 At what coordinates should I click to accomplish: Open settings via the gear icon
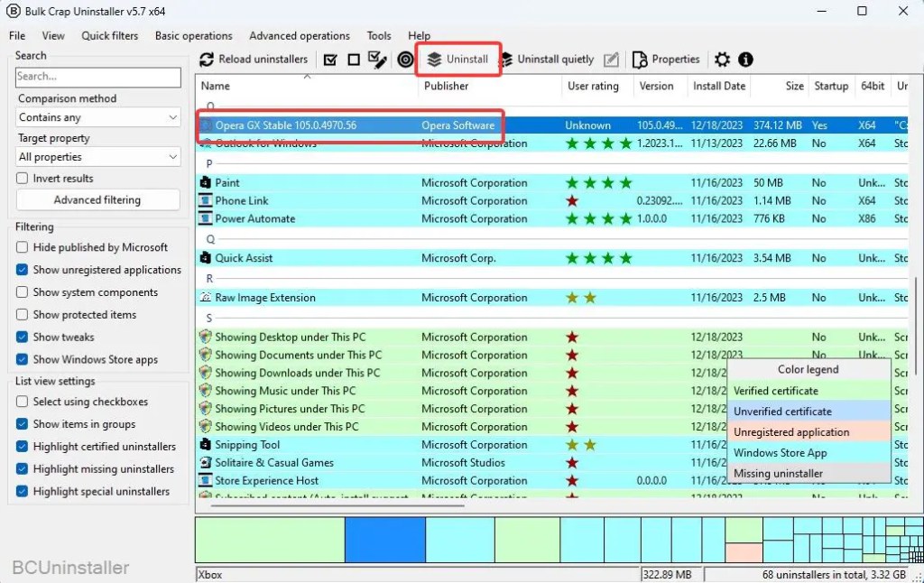pos(722,60)
